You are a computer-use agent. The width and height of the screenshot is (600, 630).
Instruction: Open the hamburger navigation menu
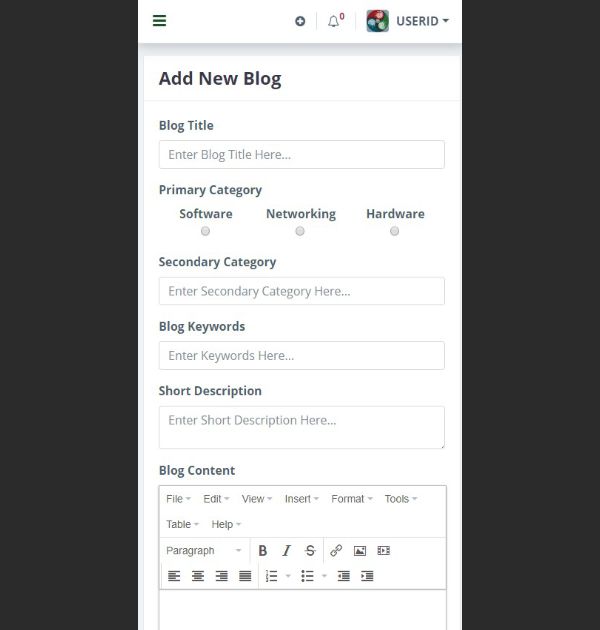(160, 20)
